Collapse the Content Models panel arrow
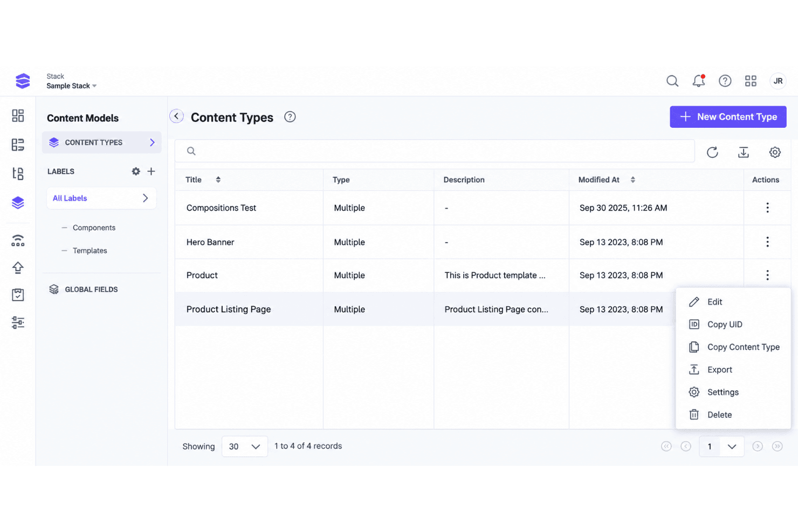The width and height of the screenshot is (798, 532). point(176,116)
